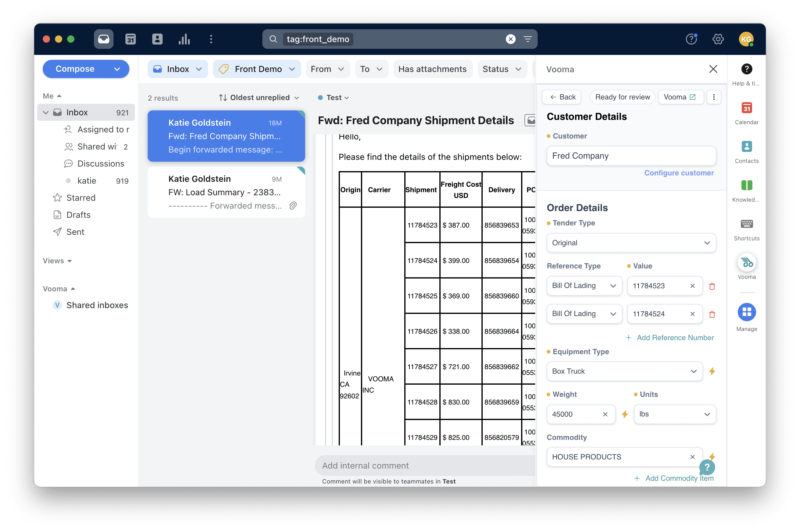Image resolution: width=800 pixels, height=532 pixels.
Task: Open the top bar three-dot more menu
Action: (x=211, y=39)
